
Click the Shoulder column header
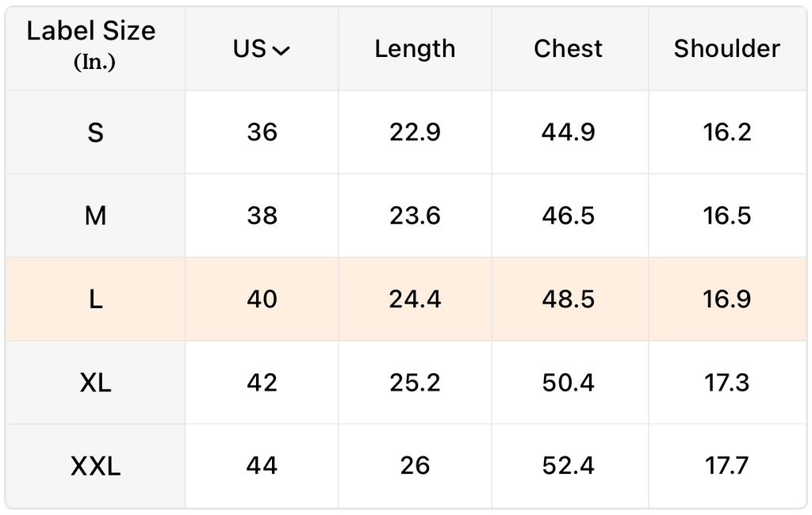point(726,48)
